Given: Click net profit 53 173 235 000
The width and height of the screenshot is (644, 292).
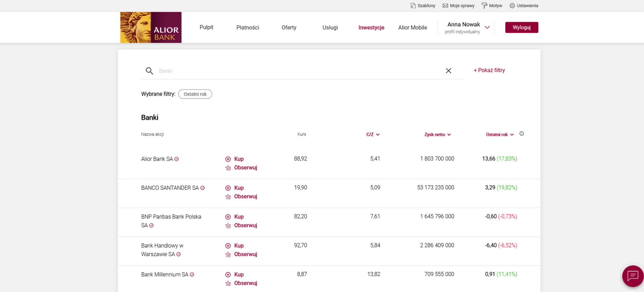Looking at the screenshot, I should [436, 188].
